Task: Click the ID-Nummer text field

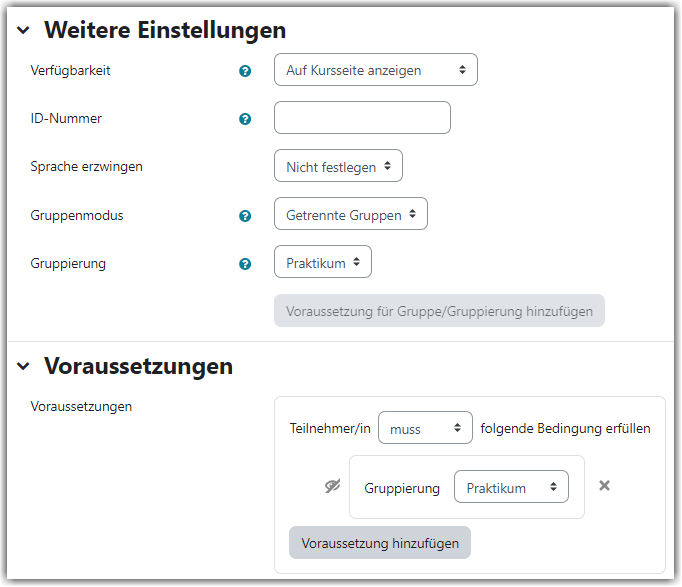Action: click(x=362, y=117)
